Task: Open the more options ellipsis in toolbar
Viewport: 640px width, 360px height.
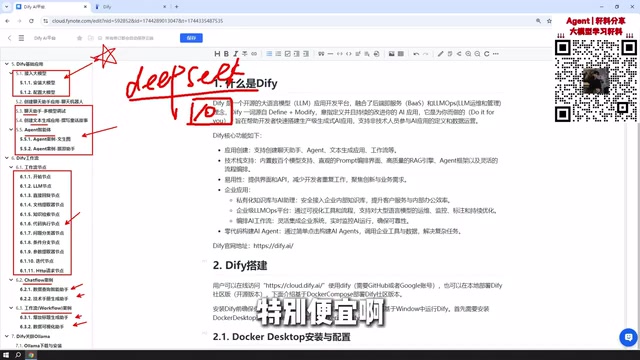Action: (x=496, y=54)
